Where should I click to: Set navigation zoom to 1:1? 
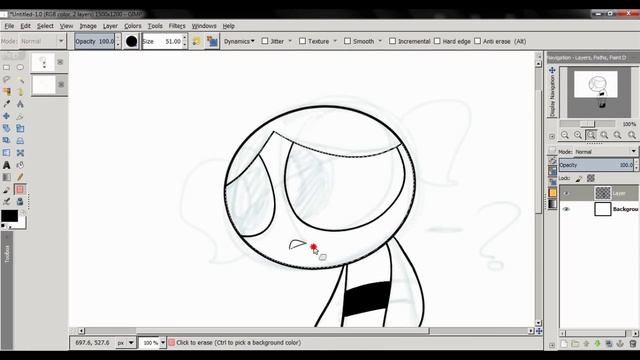pos(591,135)
